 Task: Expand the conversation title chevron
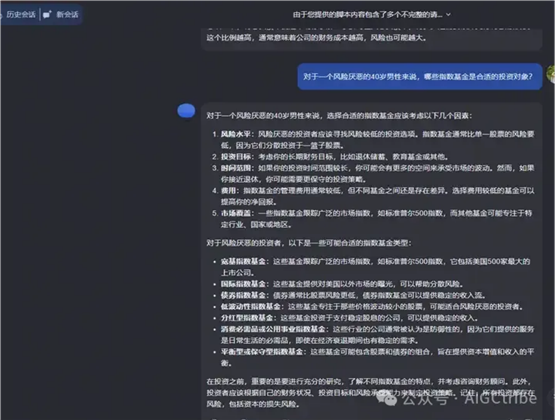(448, 15)
